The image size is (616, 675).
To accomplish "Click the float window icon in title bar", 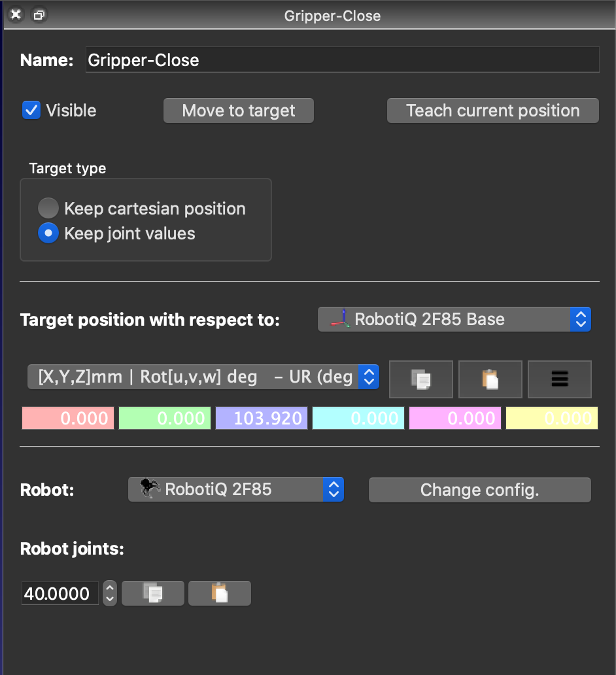I will [39, 15].
